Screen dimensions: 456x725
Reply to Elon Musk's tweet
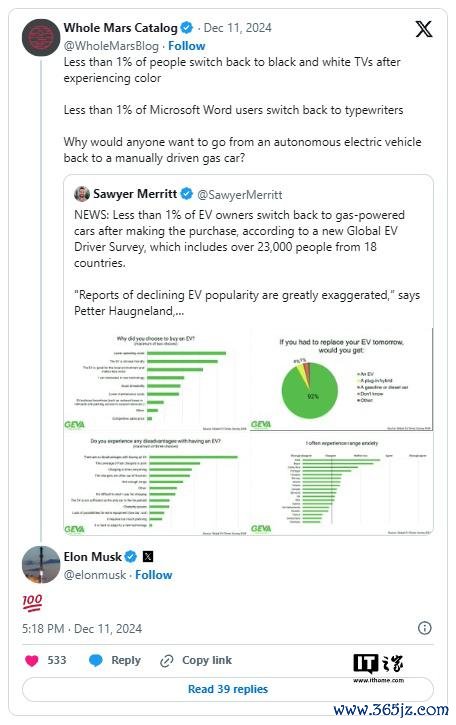[x=115, y=660]
